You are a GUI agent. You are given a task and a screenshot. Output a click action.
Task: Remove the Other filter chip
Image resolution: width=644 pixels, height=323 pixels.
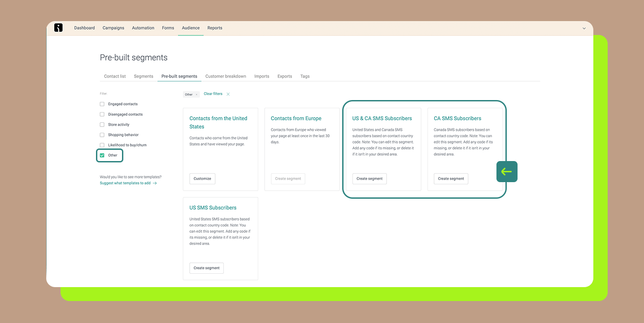pos(196,95)
